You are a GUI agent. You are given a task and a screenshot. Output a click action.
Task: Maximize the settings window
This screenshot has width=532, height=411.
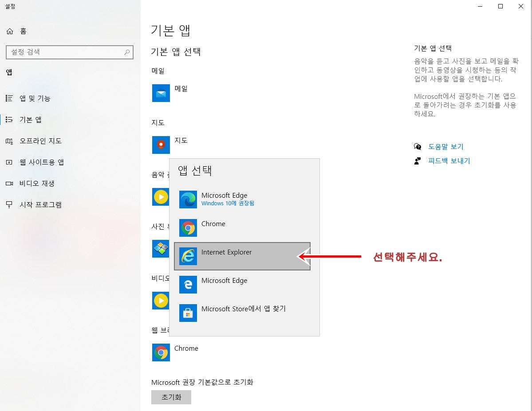pos(500,6)
